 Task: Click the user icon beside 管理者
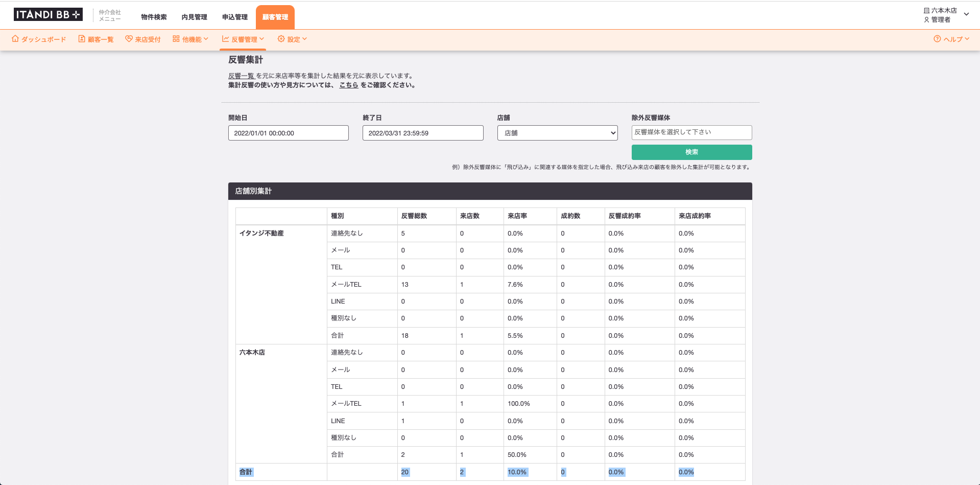tap(926, 19)
